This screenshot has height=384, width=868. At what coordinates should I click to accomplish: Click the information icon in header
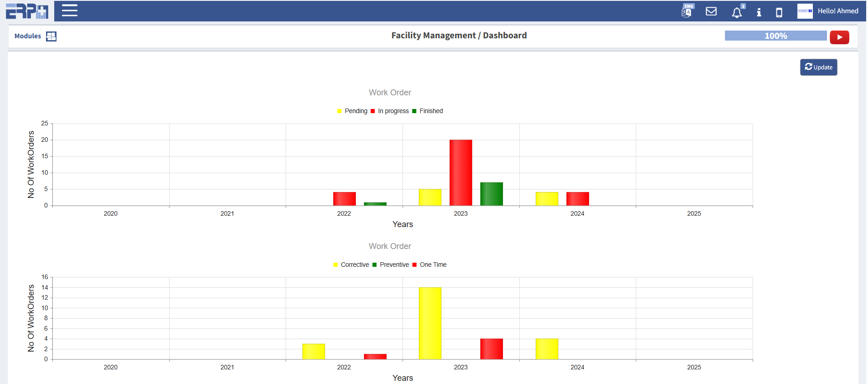pos(759,12)
